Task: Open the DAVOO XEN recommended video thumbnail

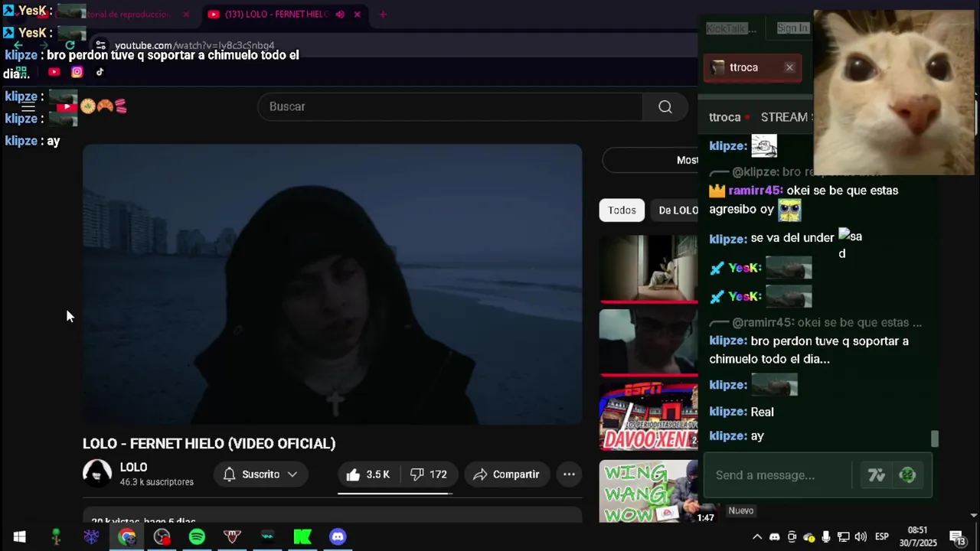Action: point(648,417)
